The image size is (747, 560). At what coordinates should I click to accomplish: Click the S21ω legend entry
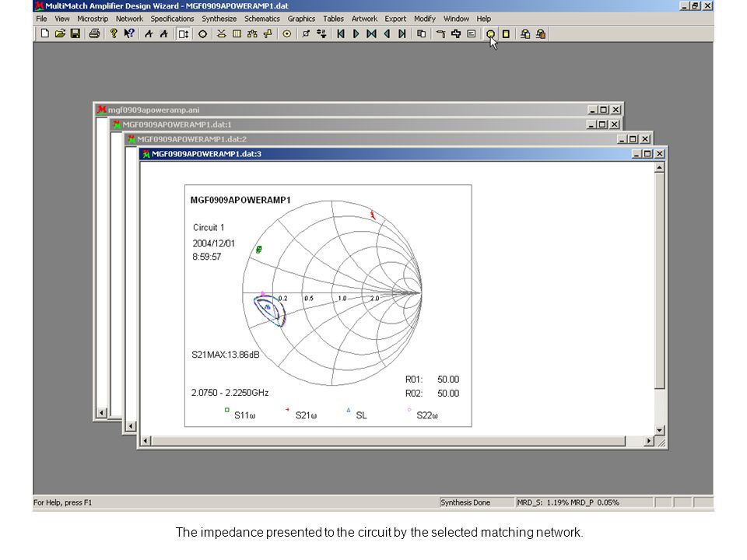tap(300, 414)
